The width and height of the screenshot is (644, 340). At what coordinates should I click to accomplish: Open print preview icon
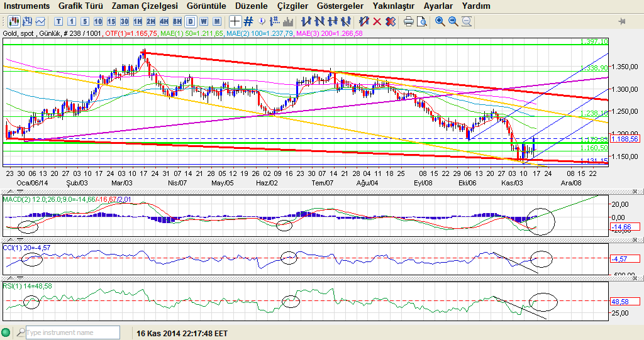pos(421,21)
